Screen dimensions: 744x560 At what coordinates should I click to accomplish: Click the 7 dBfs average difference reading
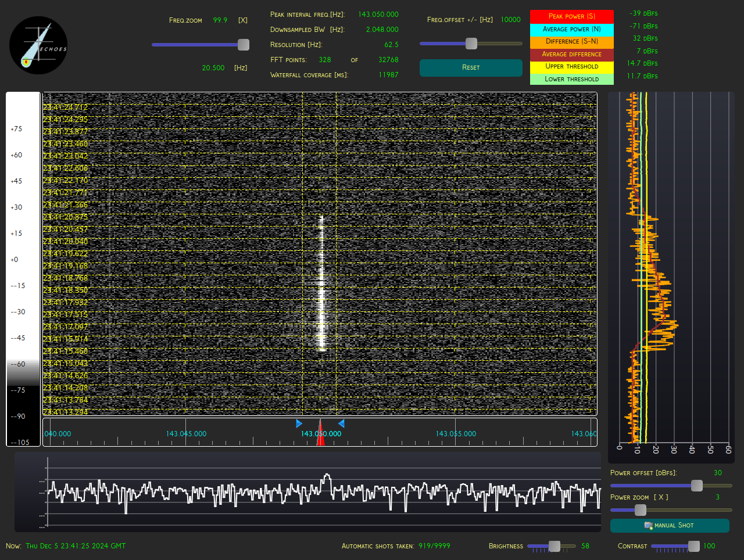click(x=647, y=51)
